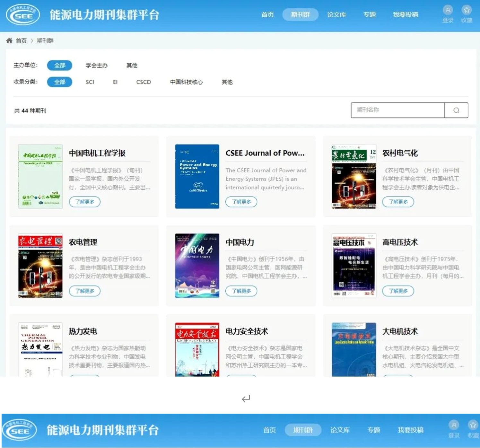Viewport: 480px width, 448px height.
Task: Click the login user icon in the top header
Action: [448, 10]
